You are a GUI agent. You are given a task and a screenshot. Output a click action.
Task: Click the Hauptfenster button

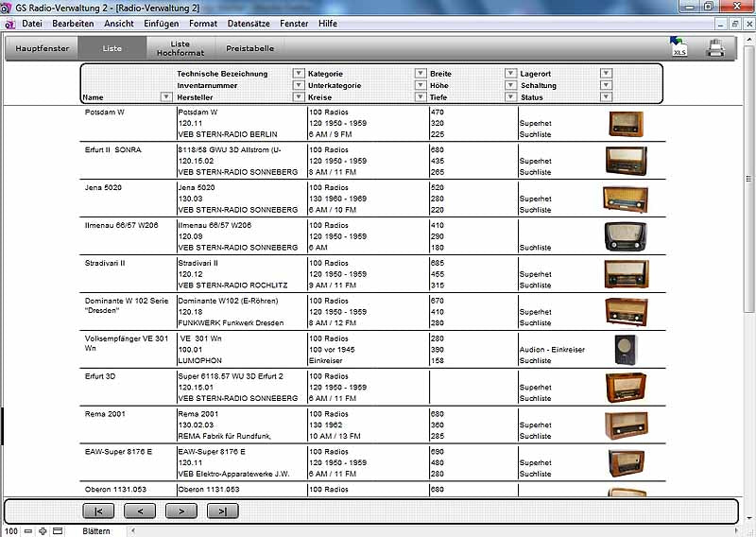43,48
